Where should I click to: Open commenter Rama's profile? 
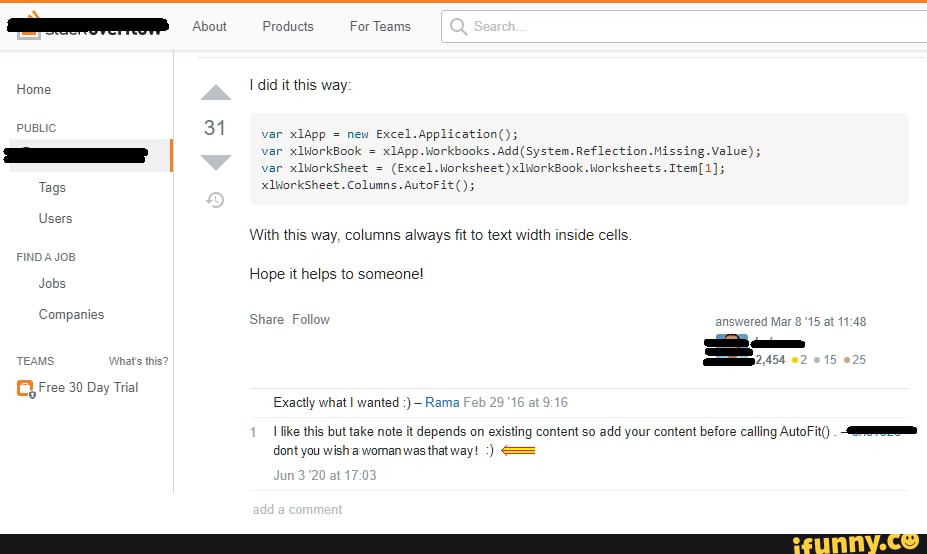[442, 403]
